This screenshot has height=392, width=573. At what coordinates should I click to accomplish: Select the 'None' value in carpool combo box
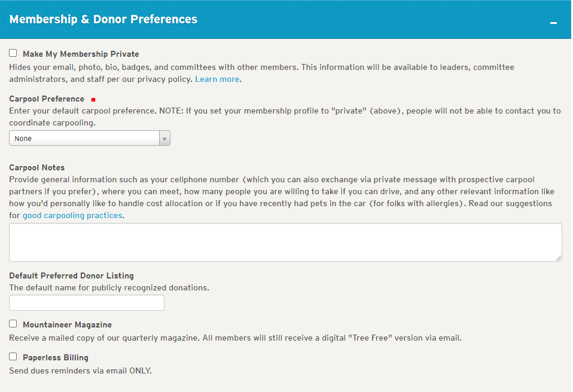[x=84, y=139]
